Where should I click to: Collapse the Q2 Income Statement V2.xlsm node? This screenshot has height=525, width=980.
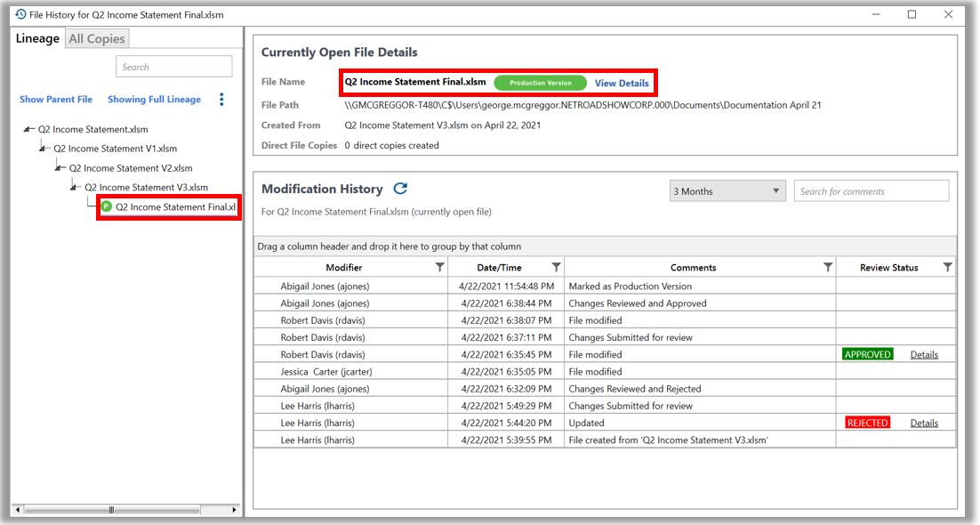(x=59, y=167)
